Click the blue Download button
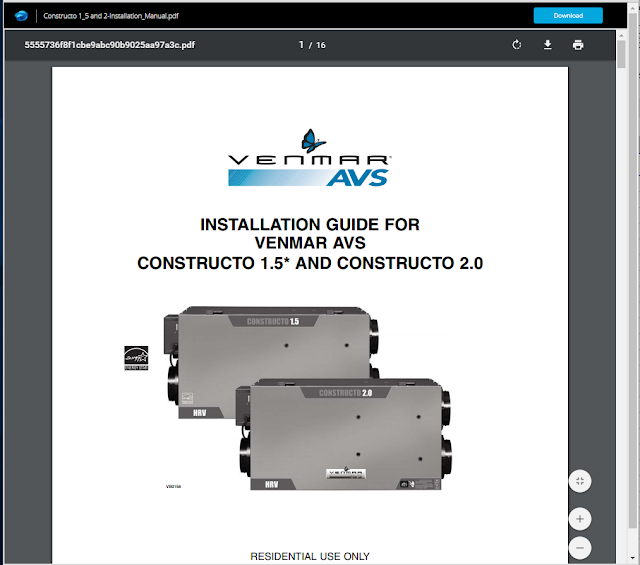The image size is (640, 565). pyautogui.click(x=568, y=16)
